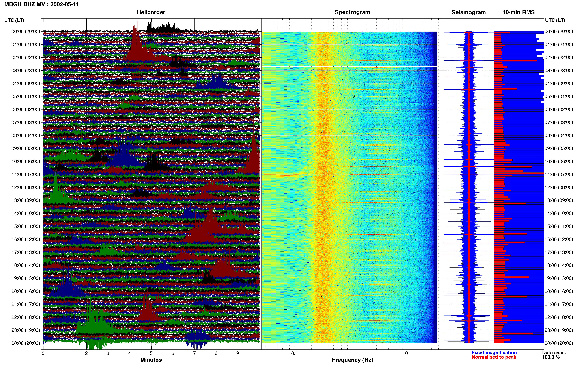This screenshot has height=368, width=588.
Task: Click 18:00 (14:00) label right of RMS panel
Action: click(559, 265)
